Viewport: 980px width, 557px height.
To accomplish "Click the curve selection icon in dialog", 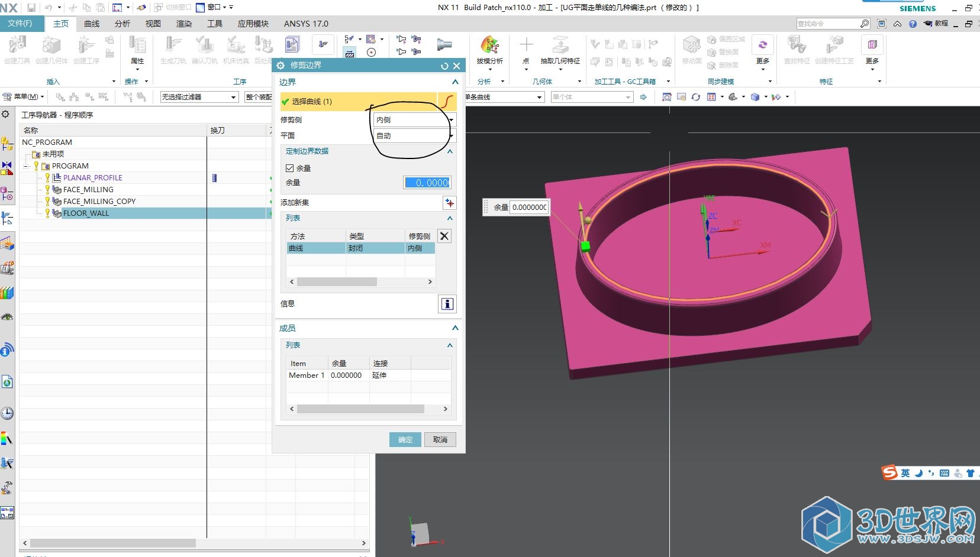I will point(447,101).
